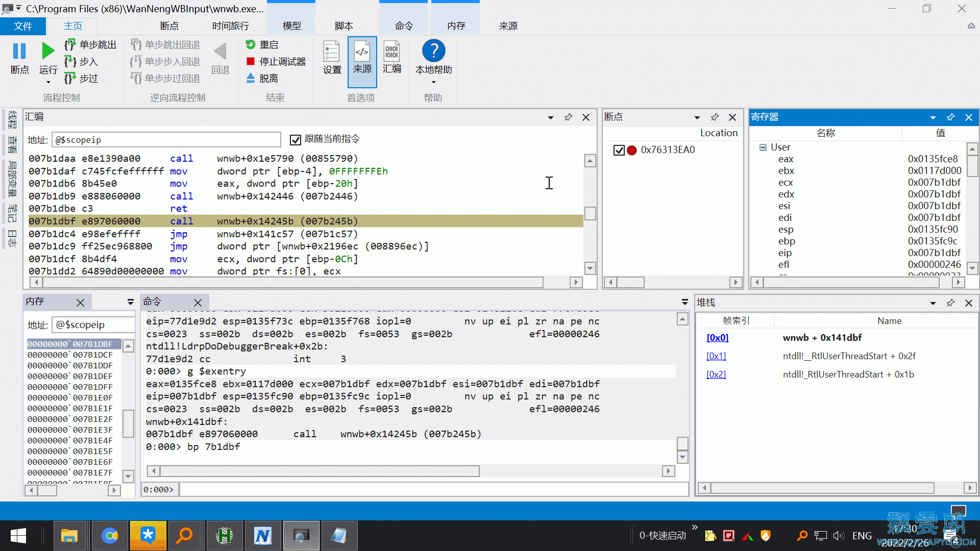Open stack frame link [0x2]
Viewport: 980px width, 551px height.
click(x=716, y=374)
